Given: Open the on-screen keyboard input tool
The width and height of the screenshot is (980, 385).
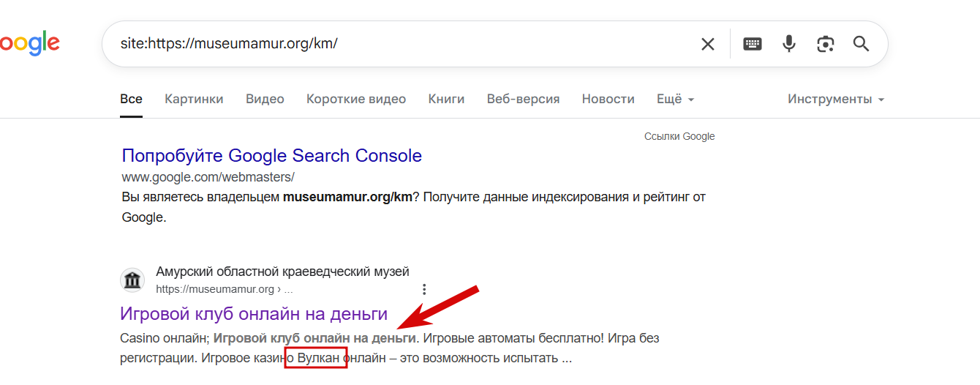Looking at the screenshot, I should pyautogui.click(x=753, y=44).
